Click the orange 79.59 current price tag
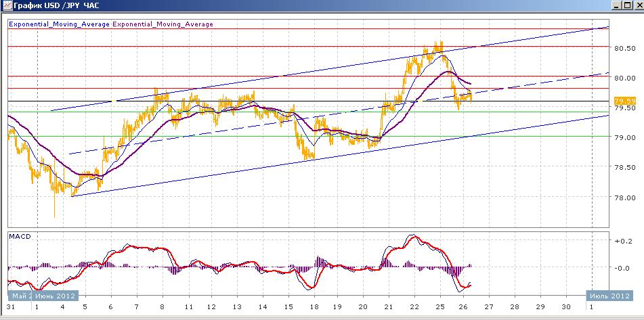 [625, 101]
